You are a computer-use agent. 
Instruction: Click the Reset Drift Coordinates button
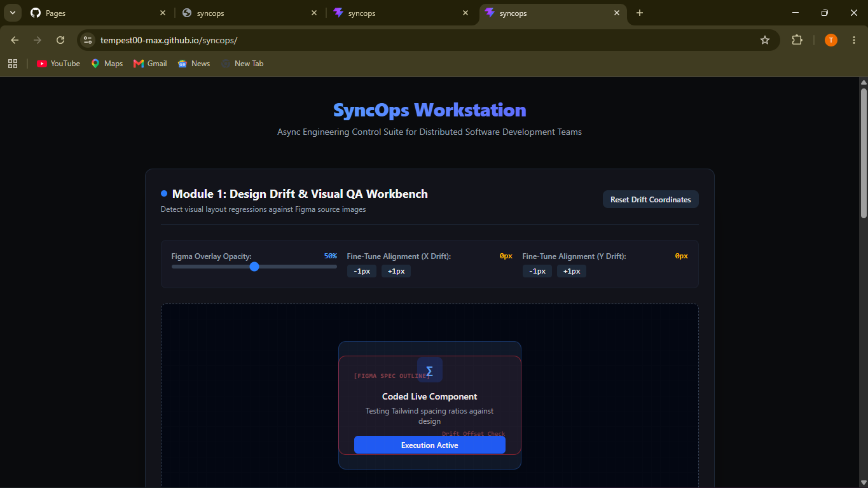click(x=651, y=199)
